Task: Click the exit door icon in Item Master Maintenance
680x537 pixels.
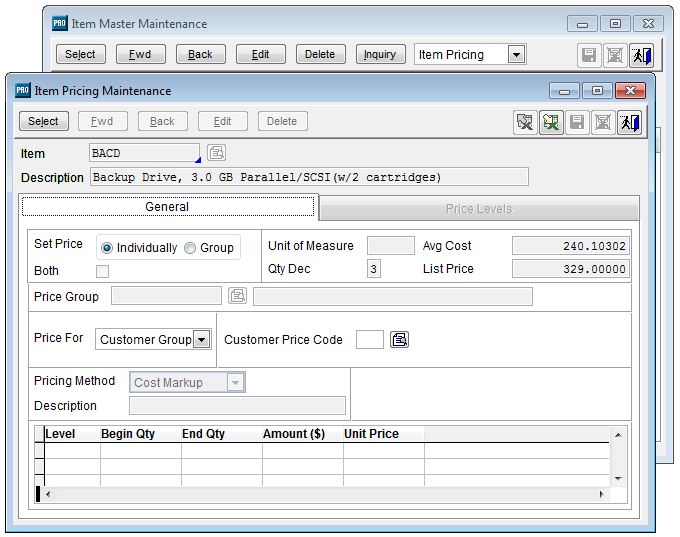Action: coord(641,55)
